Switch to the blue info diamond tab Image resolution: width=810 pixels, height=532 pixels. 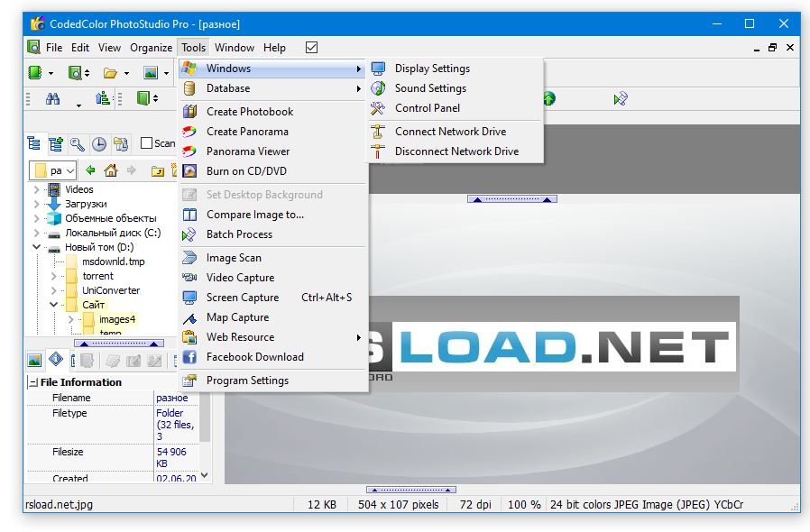pos(56,359)
